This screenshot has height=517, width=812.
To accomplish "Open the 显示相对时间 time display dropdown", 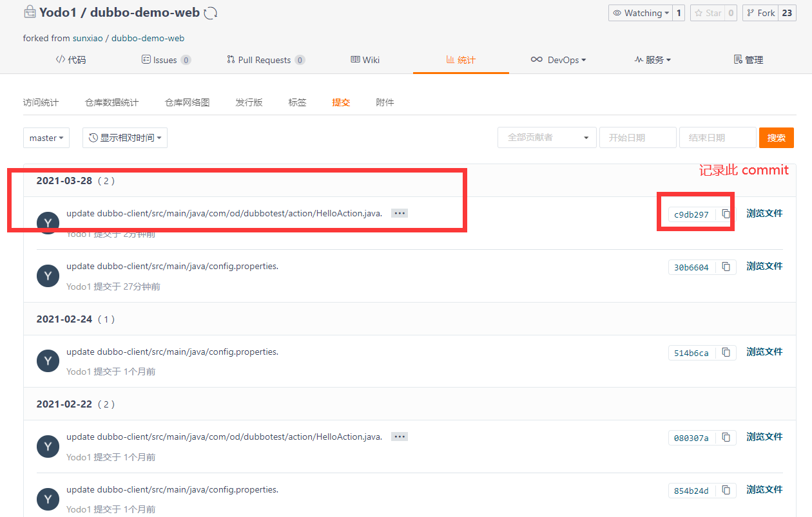I will pos(125,138).
